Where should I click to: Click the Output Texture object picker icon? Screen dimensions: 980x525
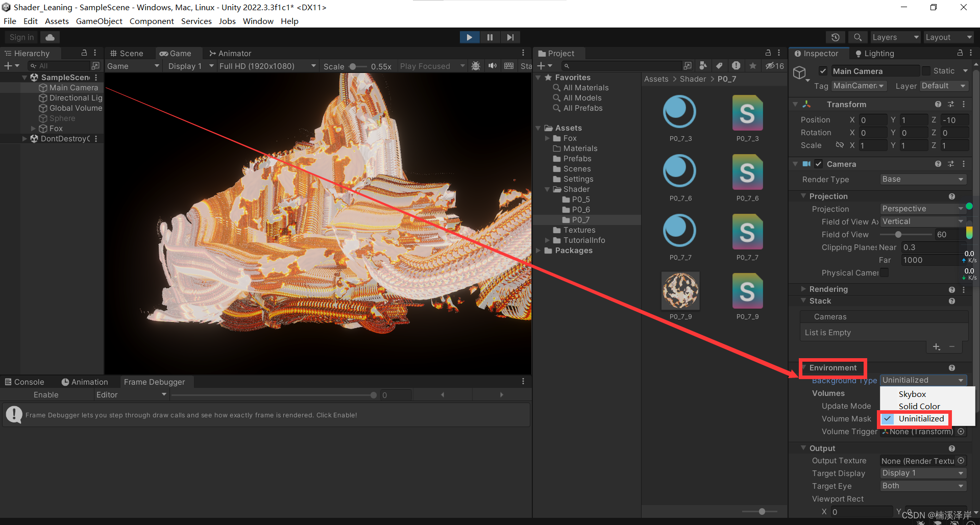tap(961, 461)
